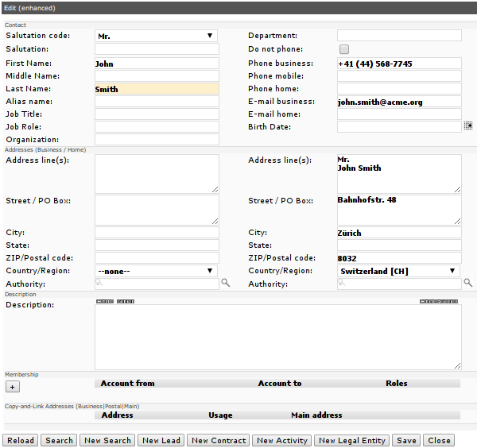
Task: Click inside the large Description text area
Action: 278,337
